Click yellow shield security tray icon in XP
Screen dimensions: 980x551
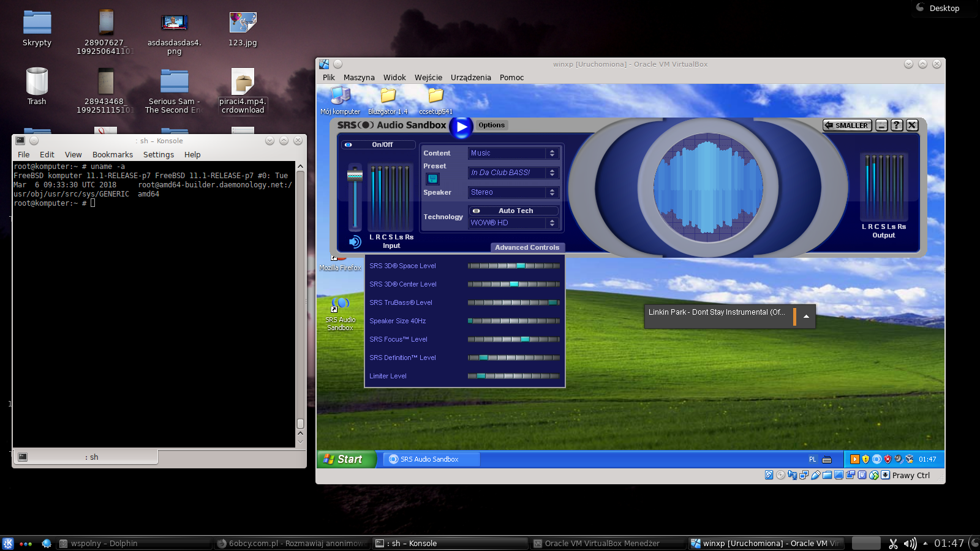pyautogui.click(x=865, y=459)
